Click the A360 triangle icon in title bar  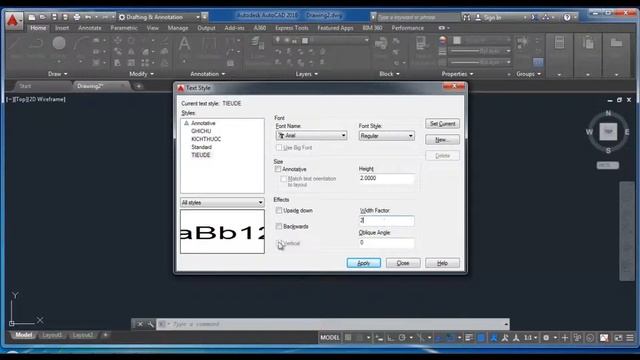pyautogui.click(x=546, y=17)
